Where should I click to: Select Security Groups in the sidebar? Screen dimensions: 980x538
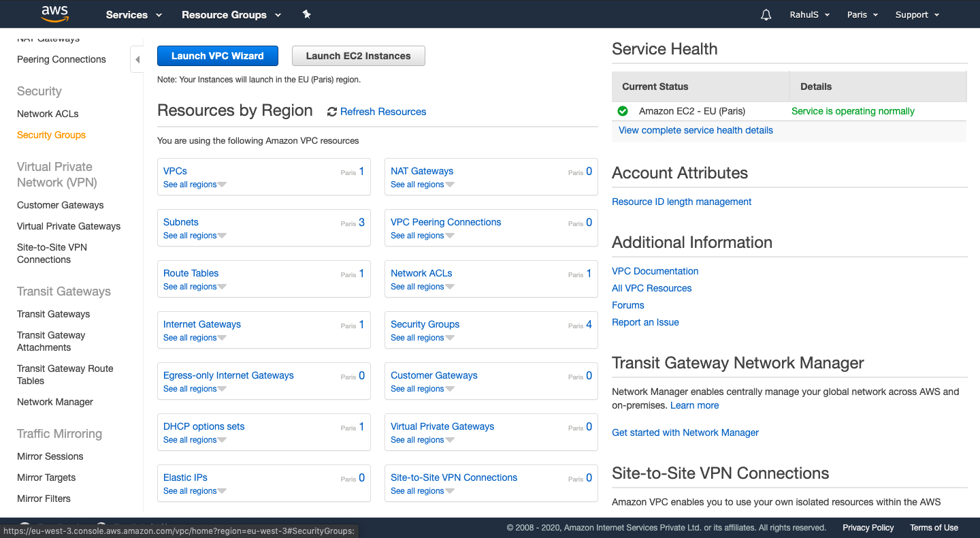pyautogui.click(x=51, y=135)
